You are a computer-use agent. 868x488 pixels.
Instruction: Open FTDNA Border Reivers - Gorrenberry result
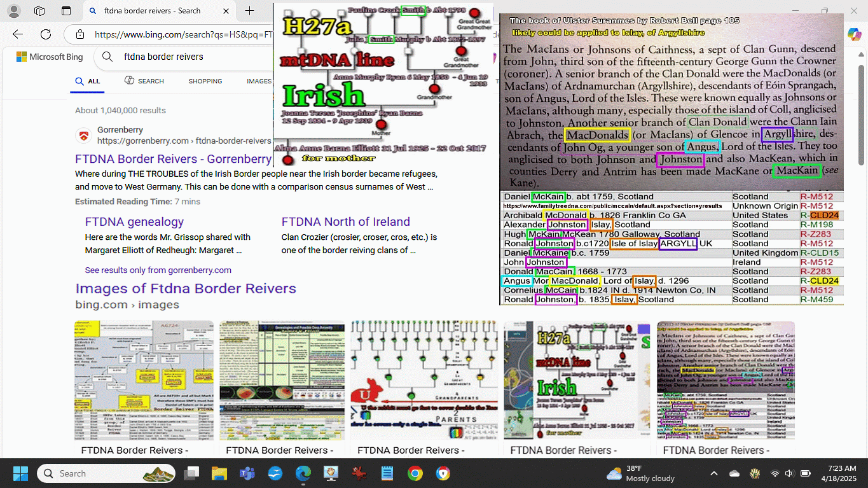[x=173, y=159]
